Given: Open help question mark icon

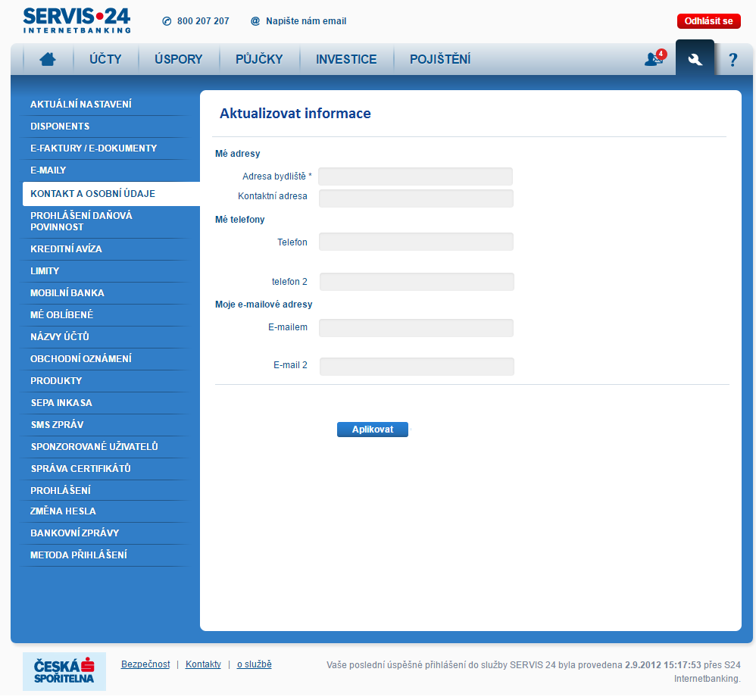Looking at the screenshot, I should 733,60.
